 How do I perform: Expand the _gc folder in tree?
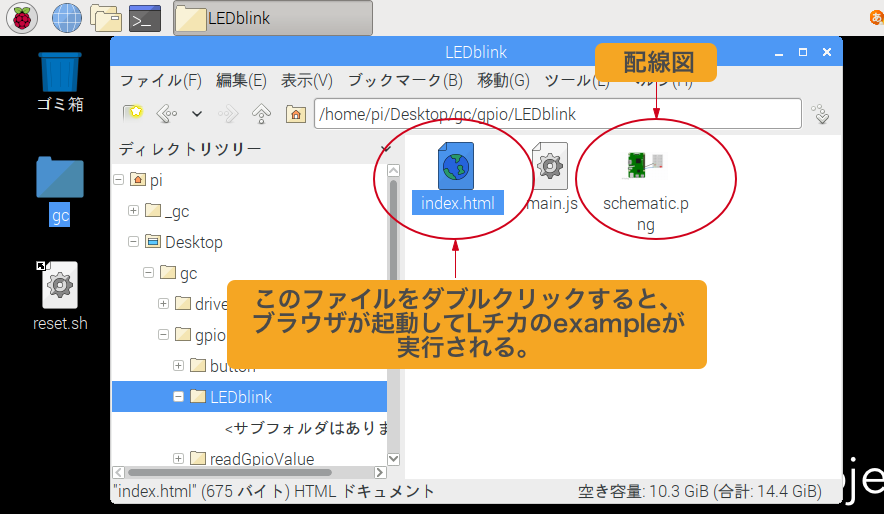click(134, 211)
